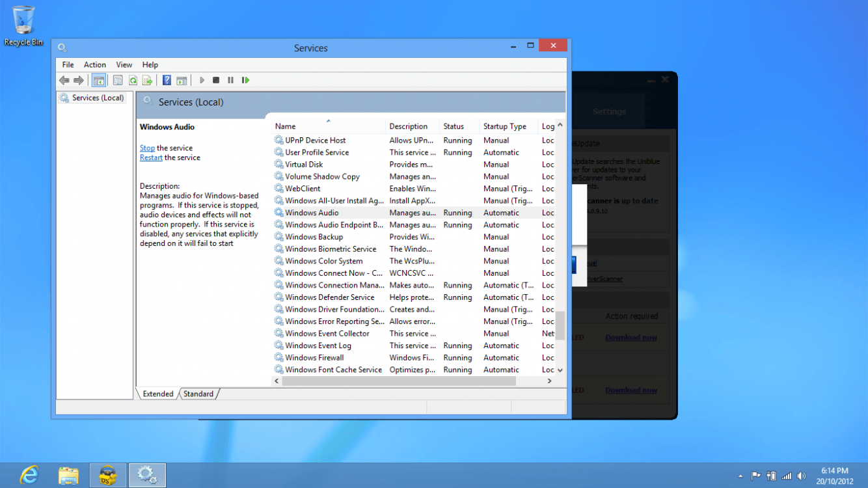The width and height of the screenshot is (868, 488).
Task: Click the gear icon beside Windows Firewall
Action: 278,357
